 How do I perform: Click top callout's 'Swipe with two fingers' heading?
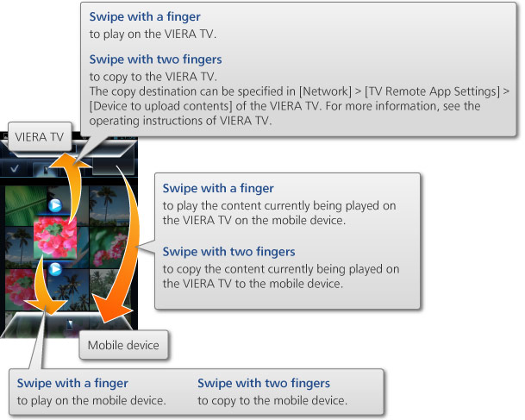coord(155,60)
